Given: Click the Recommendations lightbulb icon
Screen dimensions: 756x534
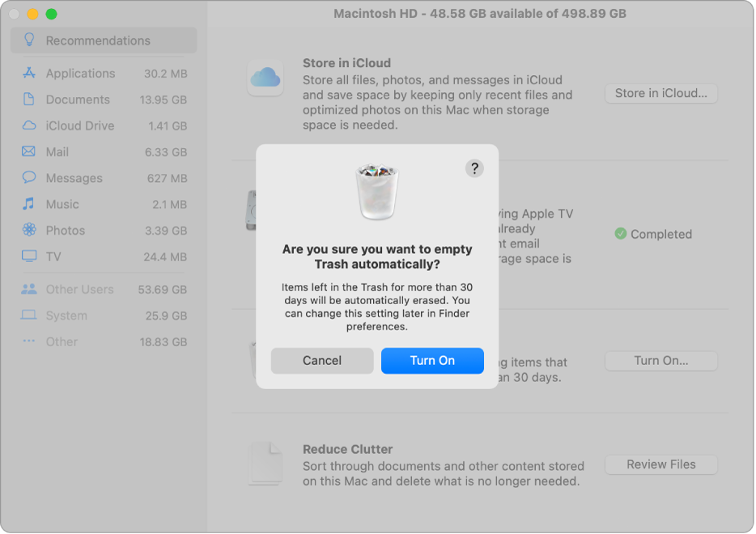Looking at the screenshot, I should click(x=29, y=40).
